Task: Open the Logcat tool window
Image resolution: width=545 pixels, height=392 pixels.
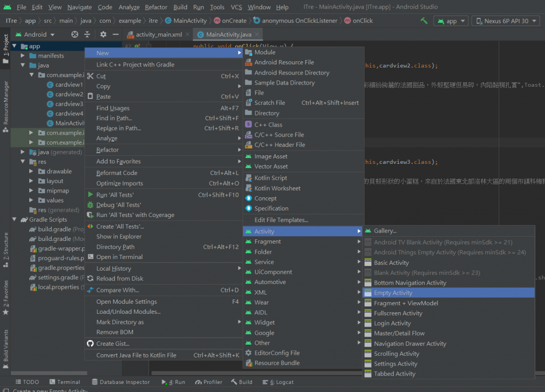Action: coord(278,382)
